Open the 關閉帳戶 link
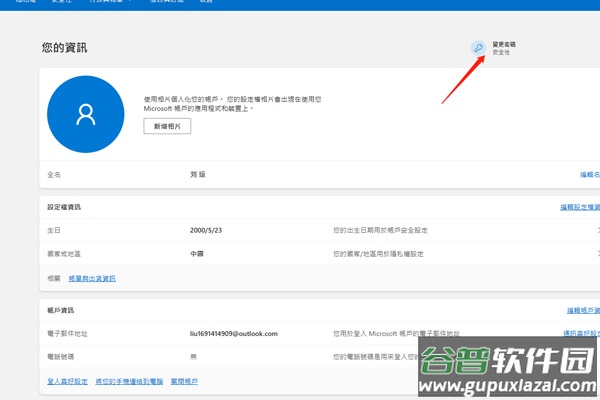Screen dimensions: 600x400 pos(184,381)
